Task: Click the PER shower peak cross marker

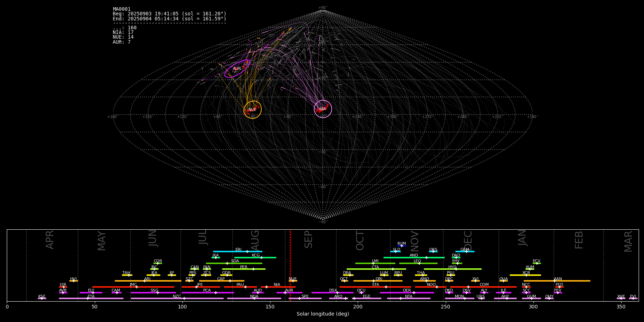Action: coord(253,269)
